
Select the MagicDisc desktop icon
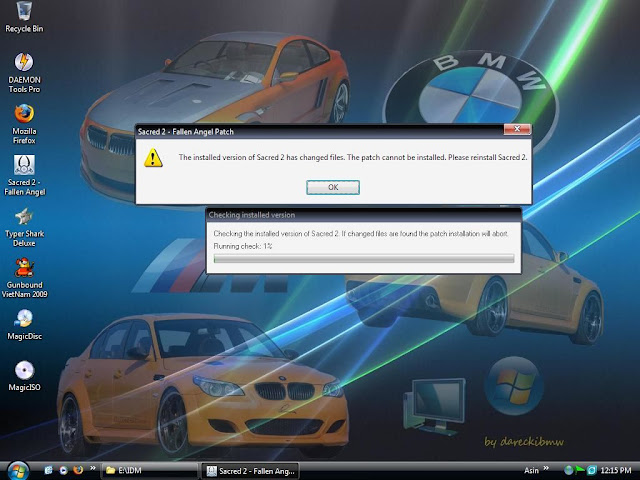coord(24,325)
